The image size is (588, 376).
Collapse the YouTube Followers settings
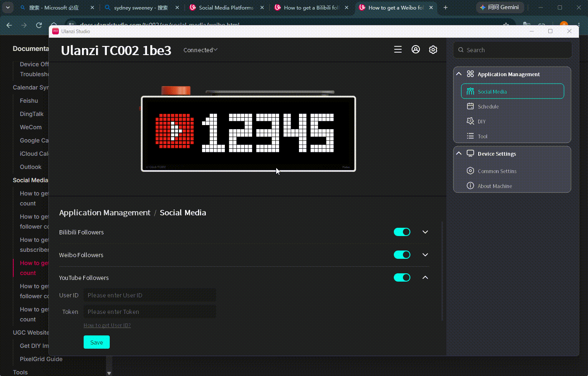[425, 277]
